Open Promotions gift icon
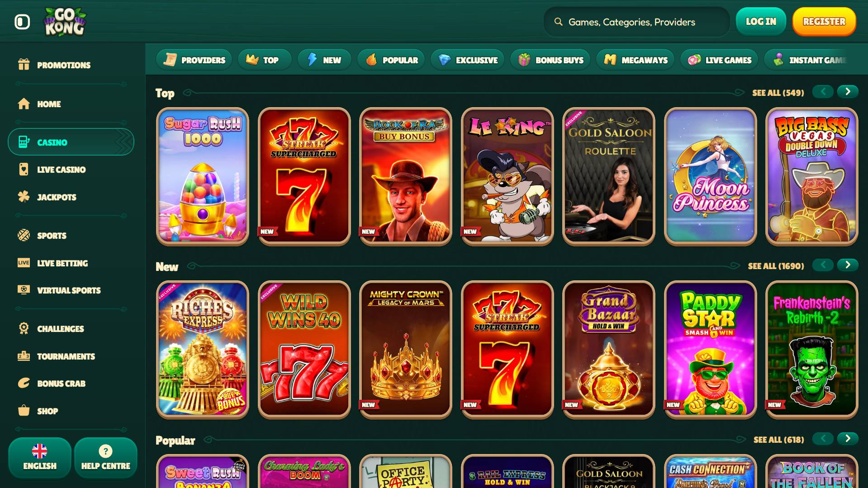 pyautogui.click(x=24, y=65)
